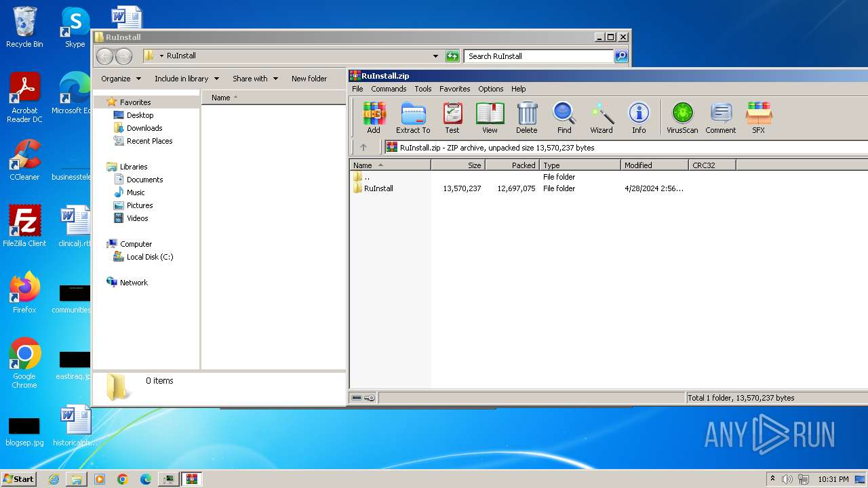The height and width of the screenshot is (488, 868).
Task: Select Local Disk (C:) in navigation pane
Action: (150, 257)
